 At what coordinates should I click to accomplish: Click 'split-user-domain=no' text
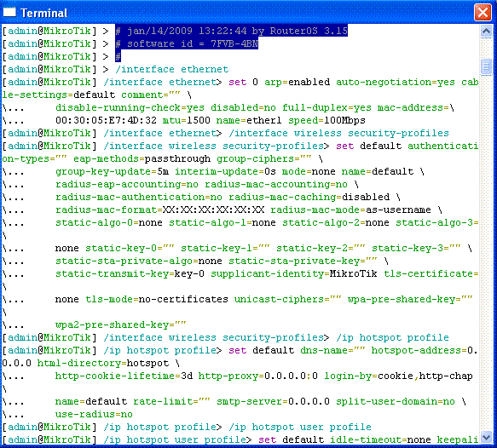pos(396,401)
